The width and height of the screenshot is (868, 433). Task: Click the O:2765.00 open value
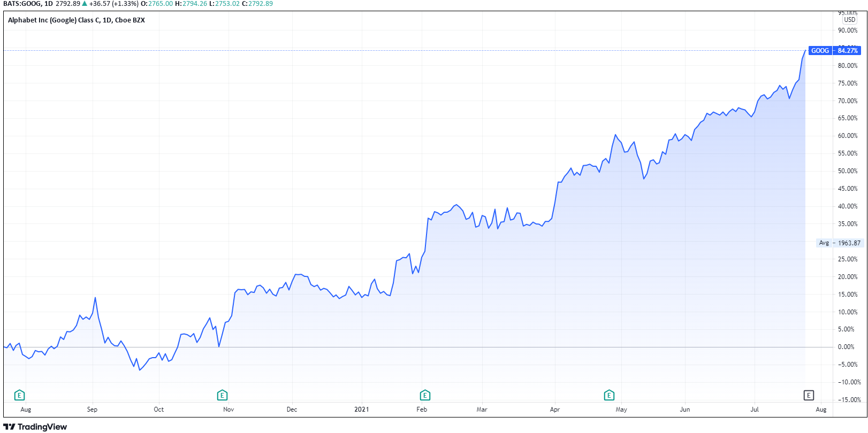[157, 4]
